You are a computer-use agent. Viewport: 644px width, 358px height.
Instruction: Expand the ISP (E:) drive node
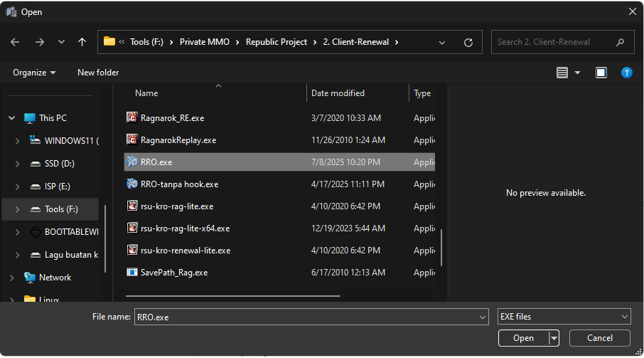point(17,186)
